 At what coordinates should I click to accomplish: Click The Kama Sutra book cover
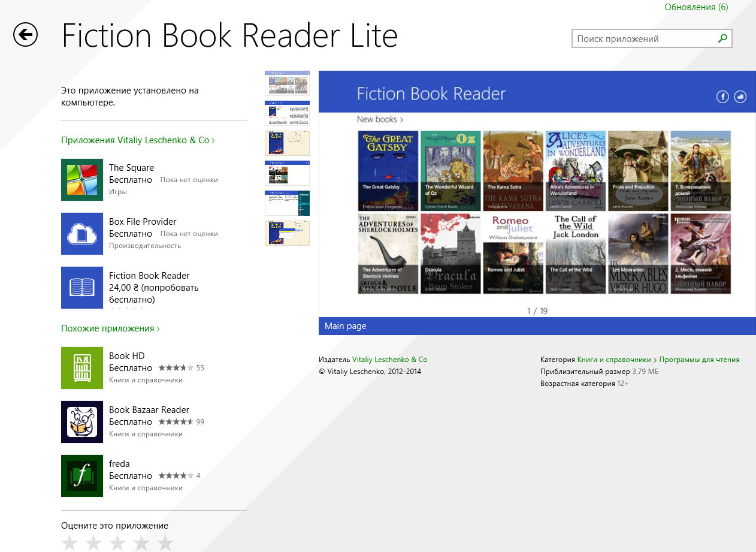pyautogui.click(x=513, y=171)
